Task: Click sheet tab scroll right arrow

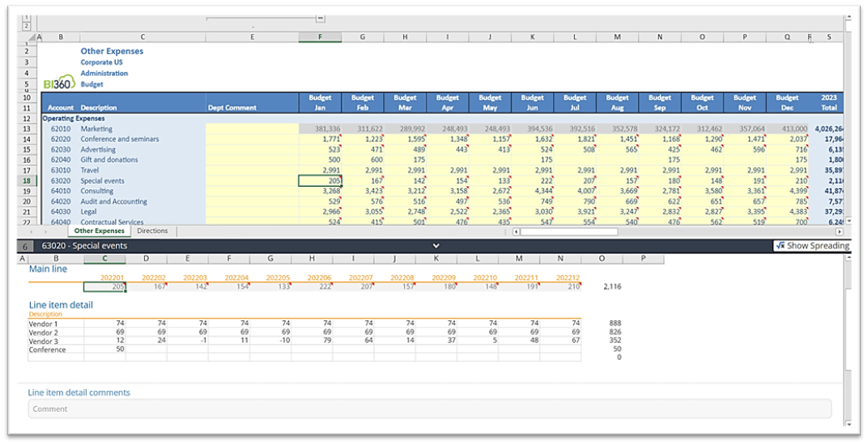Action: 47,231
